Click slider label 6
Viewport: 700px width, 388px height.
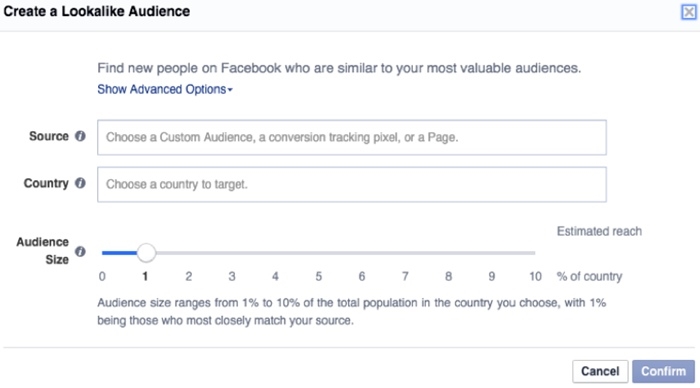[362, 276]
